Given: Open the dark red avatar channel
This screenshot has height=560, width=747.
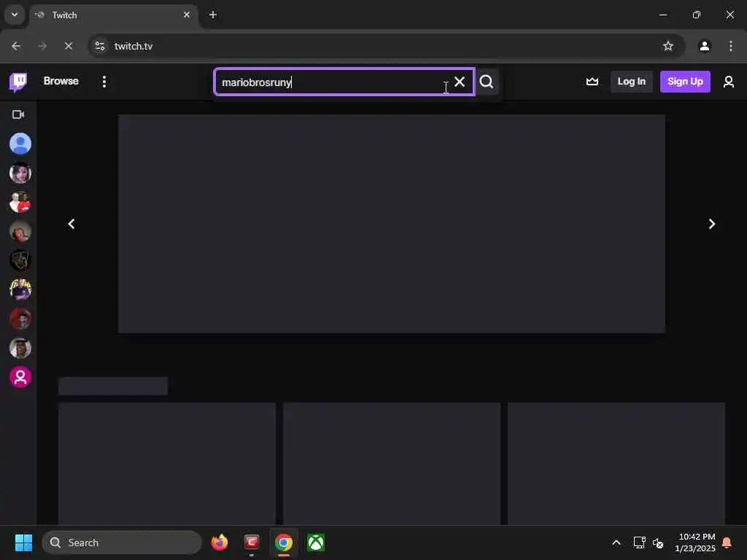Looking at the screenshot, I should [20, 319].
